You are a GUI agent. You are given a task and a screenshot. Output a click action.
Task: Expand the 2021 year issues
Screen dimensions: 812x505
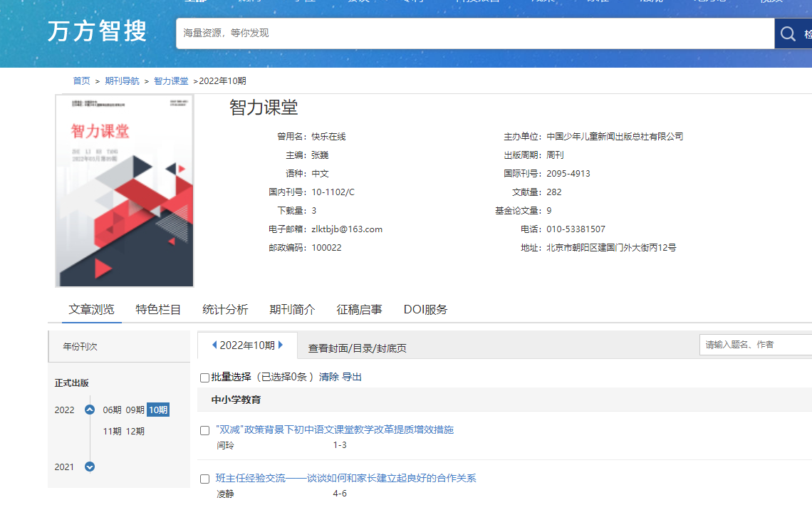click(x=90, y=467)
